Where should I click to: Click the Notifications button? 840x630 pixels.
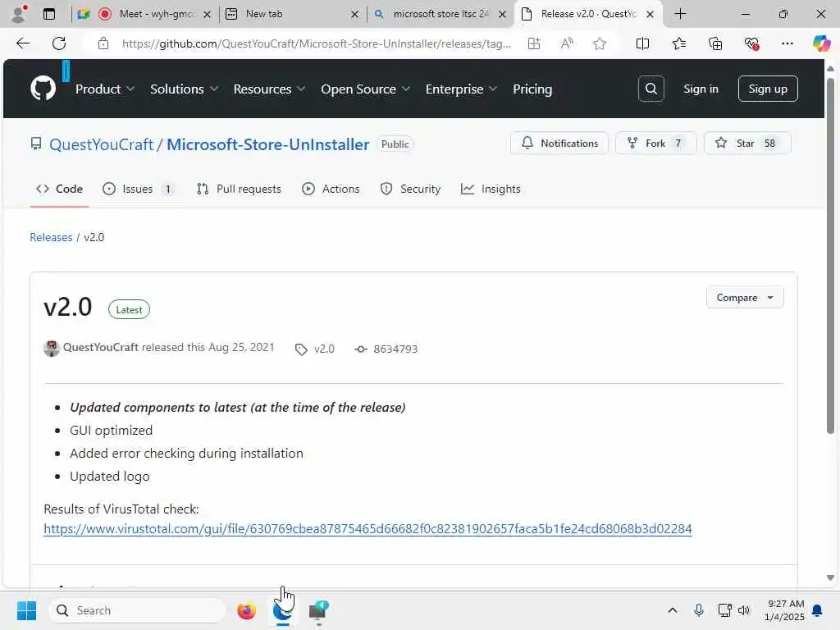(x=559, y=143)
